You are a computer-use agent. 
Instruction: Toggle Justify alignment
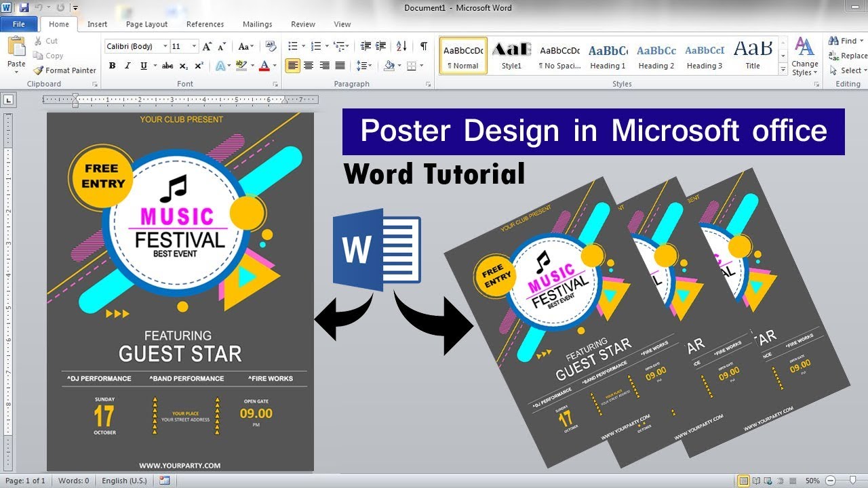coord(340,66)
